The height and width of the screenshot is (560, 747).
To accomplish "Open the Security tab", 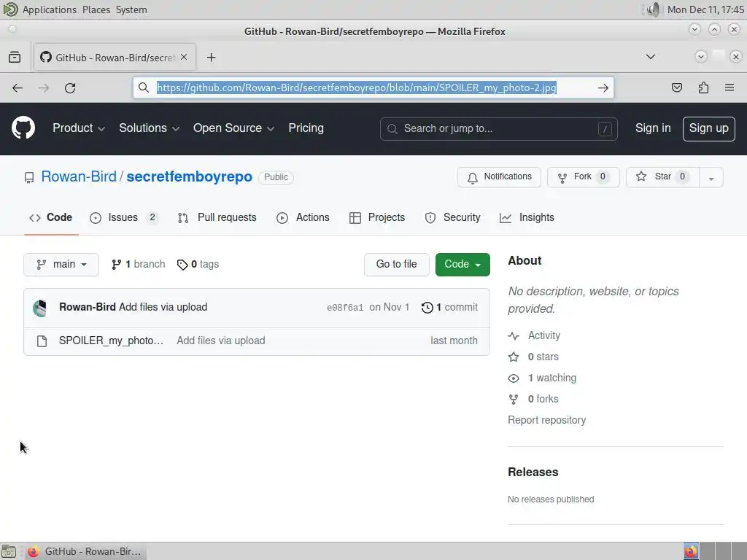I will (x=452, y=217).
